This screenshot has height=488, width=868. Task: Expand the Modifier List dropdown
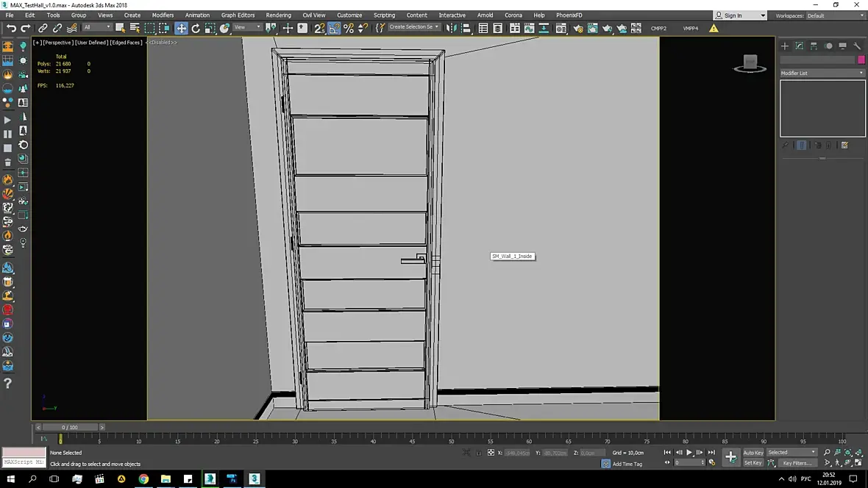click(822, 73)
